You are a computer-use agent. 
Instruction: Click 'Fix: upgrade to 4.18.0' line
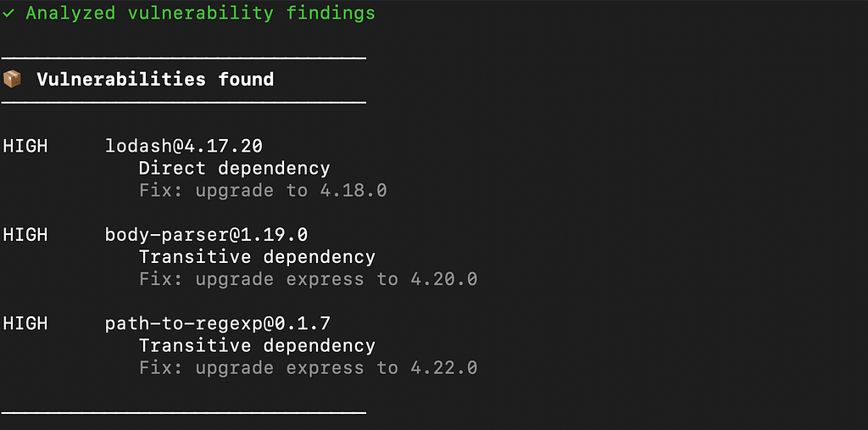tap(263, 191)
